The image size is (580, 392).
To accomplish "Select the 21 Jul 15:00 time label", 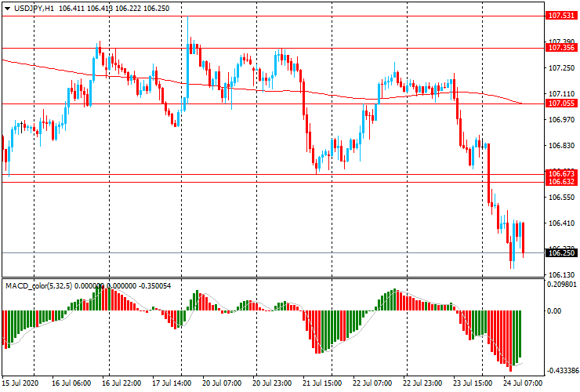I will pyautogui.click(x=322, y=383).
